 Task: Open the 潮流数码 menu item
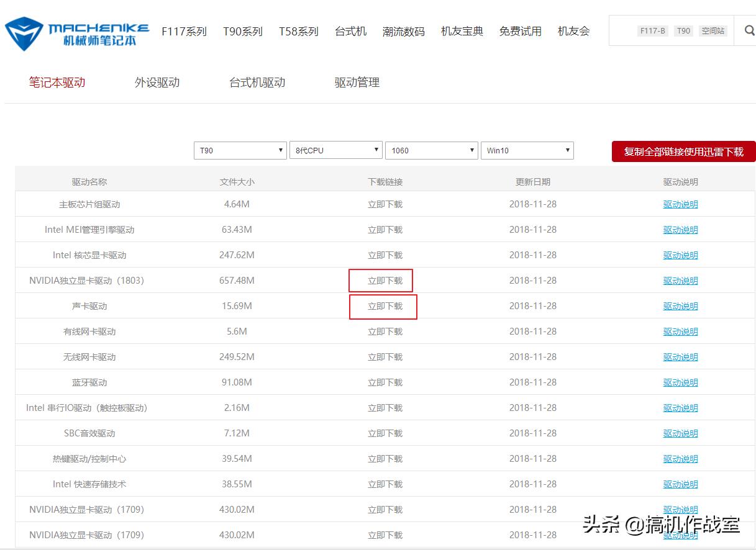[404, 30]
